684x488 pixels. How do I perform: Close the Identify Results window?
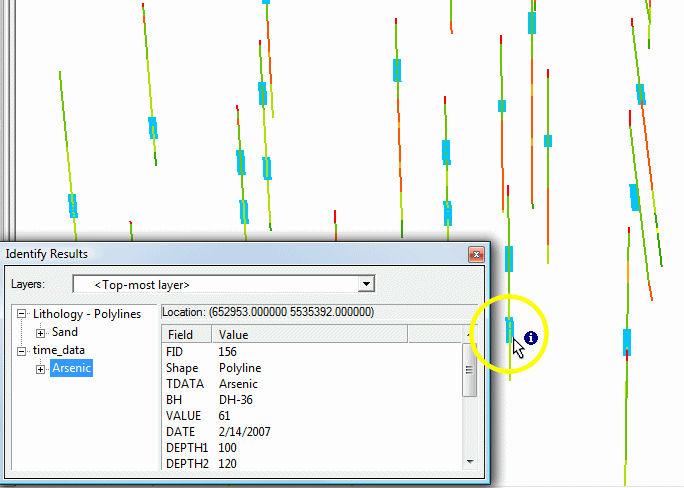pos(476,254)
